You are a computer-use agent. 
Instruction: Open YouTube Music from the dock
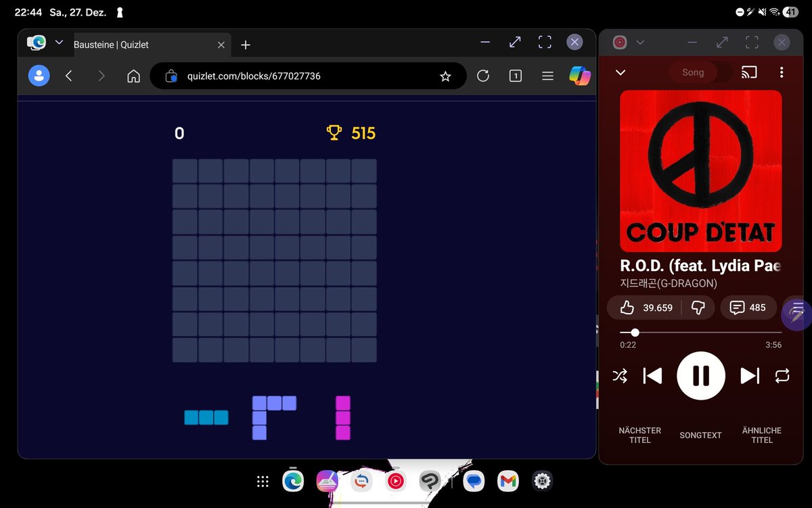pyautogui.click(x=396, y=482)
